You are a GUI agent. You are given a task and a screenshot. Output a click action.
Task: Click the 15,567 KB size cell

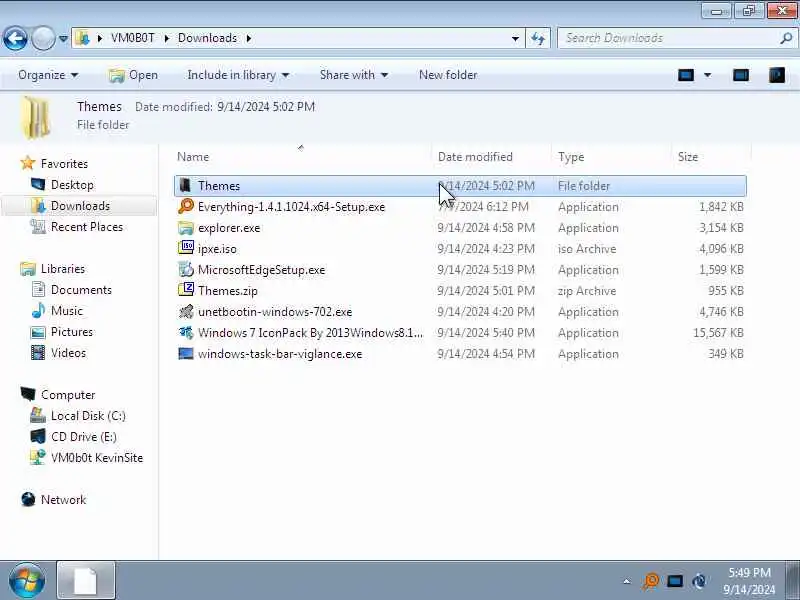[718, 333]
